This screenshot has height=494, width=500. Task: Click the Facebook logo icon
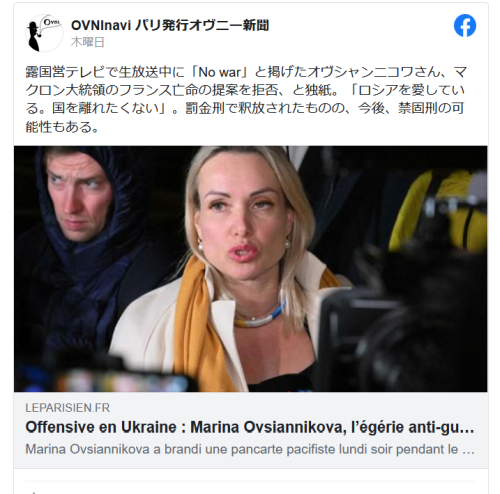[465, 26]
